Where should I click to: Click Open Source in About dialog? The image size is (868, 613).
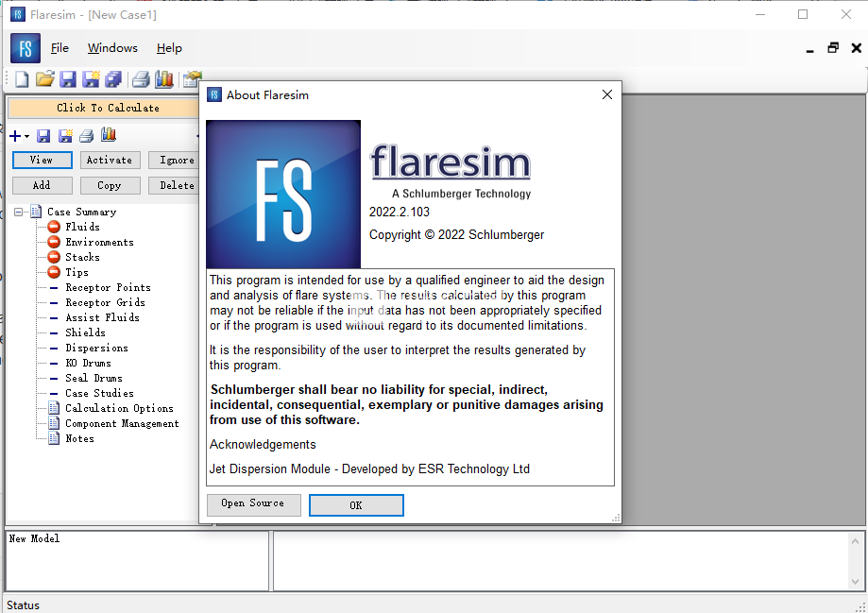[x=253, y=505]
